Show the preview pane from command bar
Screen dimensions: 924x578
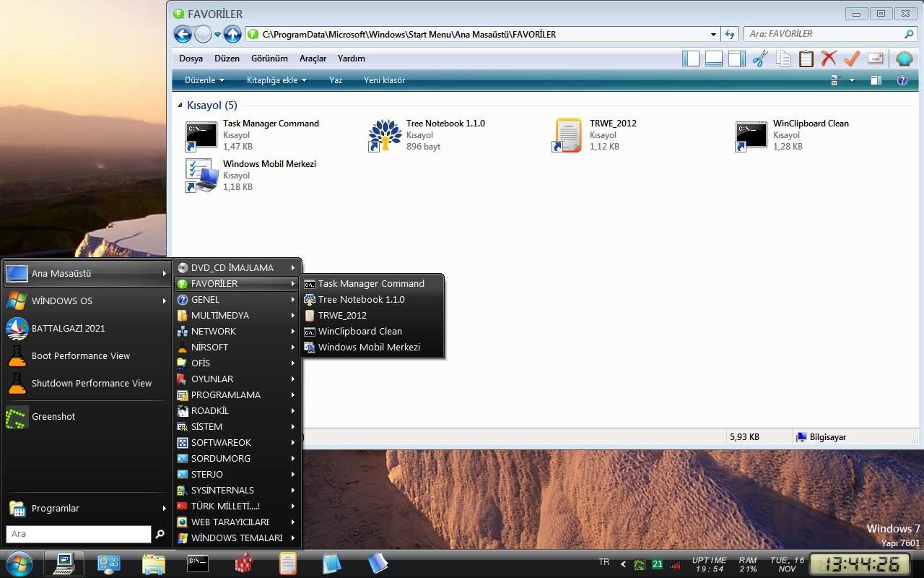876,80
